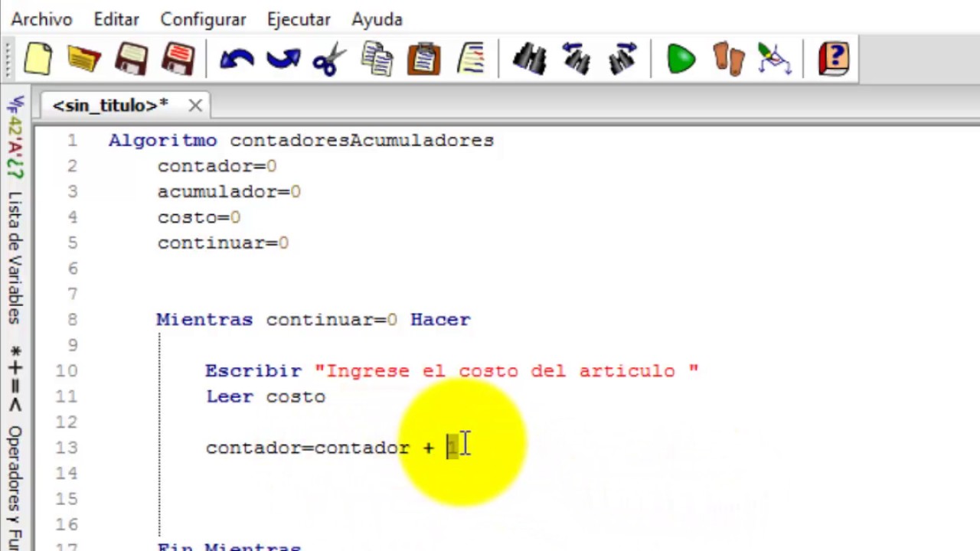This screenshot has height=551, width=980.
Task: Close the <sin_titulo>* tab
Action: coord(195,106)
